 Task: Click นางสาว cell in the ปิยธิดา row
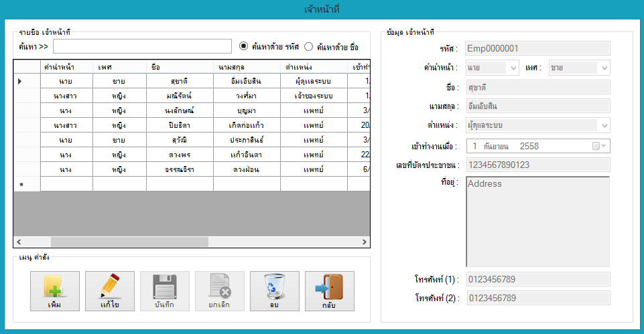tap(66, 126)
